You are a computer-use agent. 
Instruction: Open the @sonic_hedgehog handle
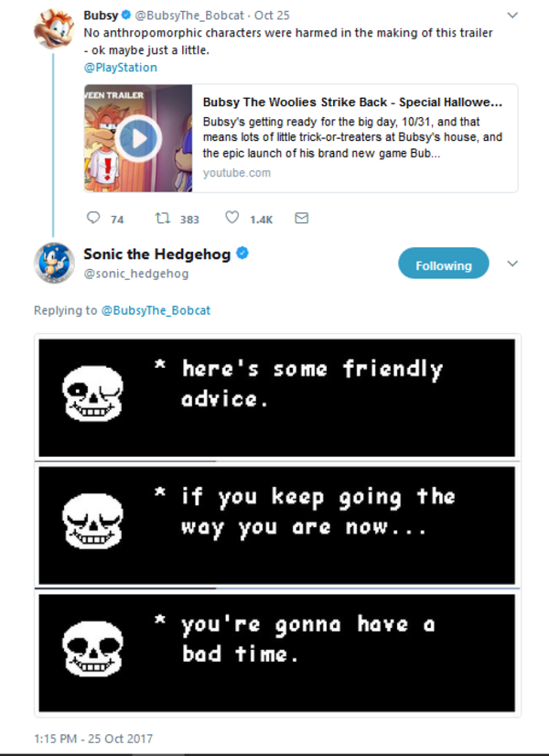pyautogui.click(x=136, y=274)
